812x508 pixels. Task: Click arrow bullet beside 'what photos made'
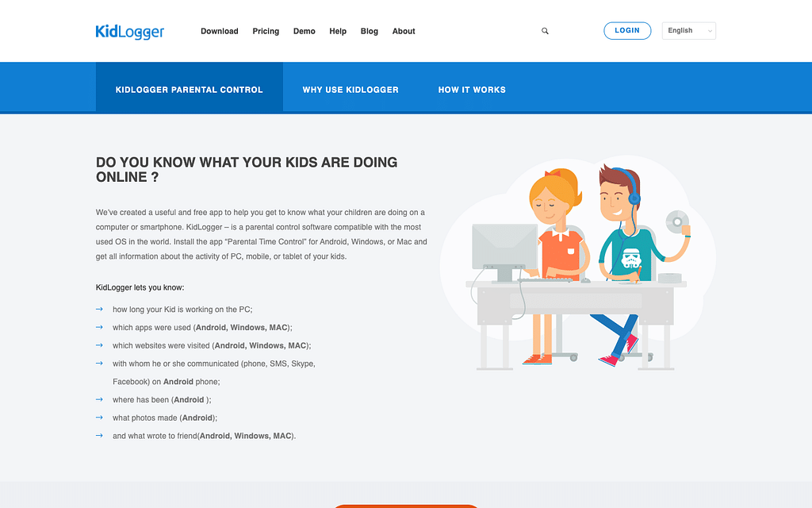coord(99,418)
